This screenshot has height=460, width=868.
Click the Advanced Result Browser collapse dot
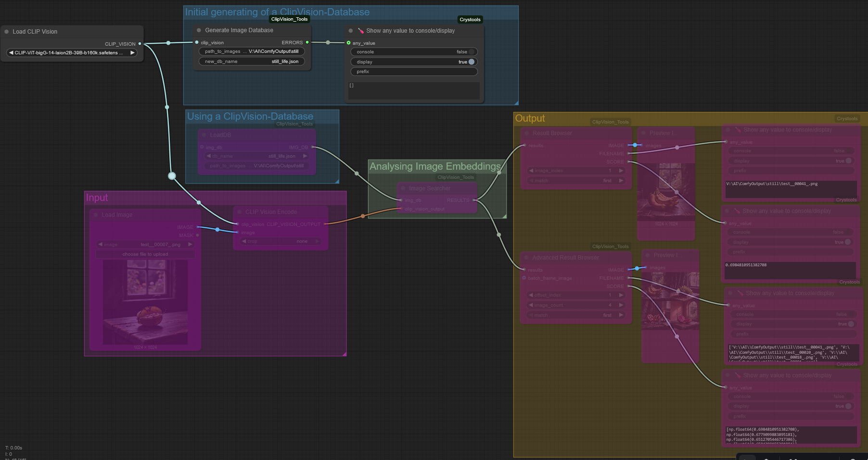click(x=526, y=258)
